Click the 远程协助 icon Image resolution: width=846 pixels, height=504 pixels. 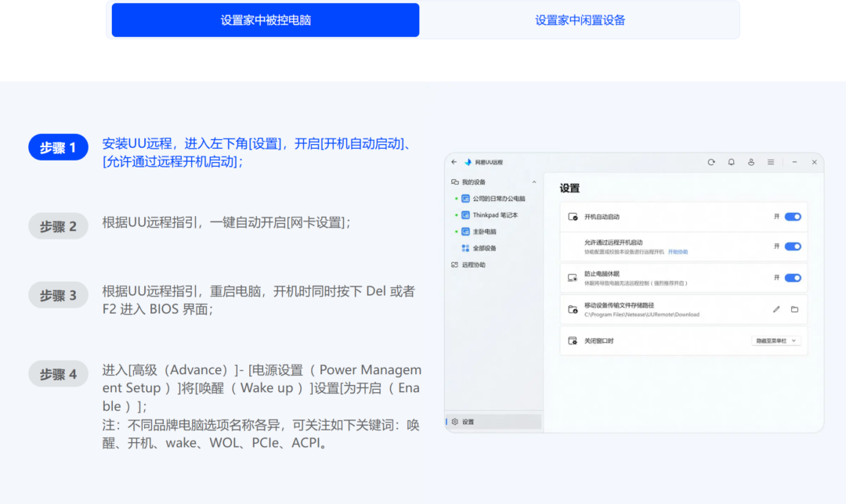[x=455, y=265]
